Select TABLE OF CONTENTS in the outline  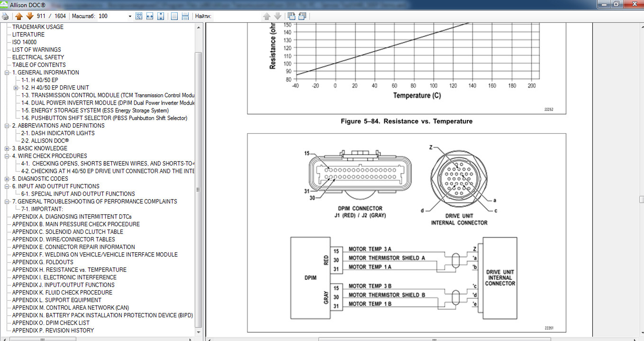click(x=39, y=65)
